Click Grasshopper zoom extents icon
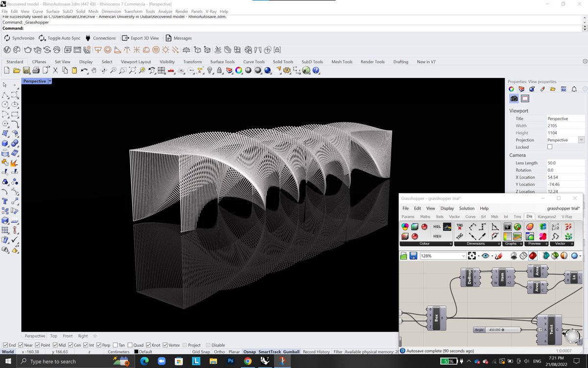 472,256
